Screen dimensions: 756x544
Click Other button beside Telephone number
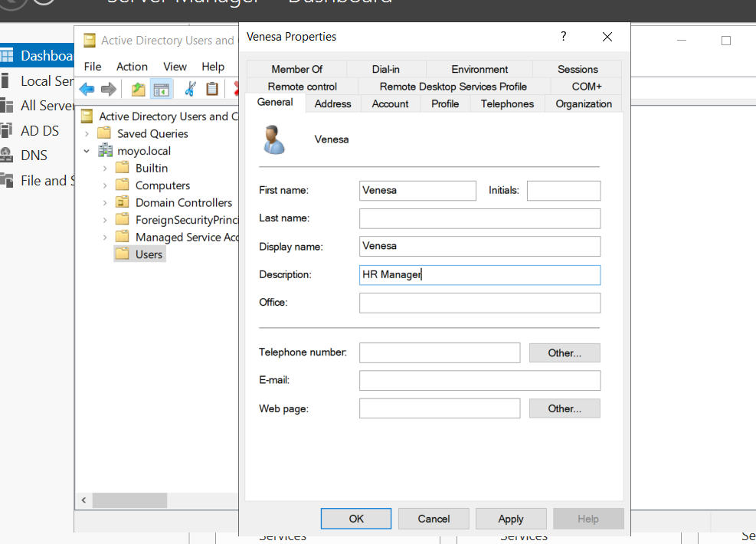(565, 353)
